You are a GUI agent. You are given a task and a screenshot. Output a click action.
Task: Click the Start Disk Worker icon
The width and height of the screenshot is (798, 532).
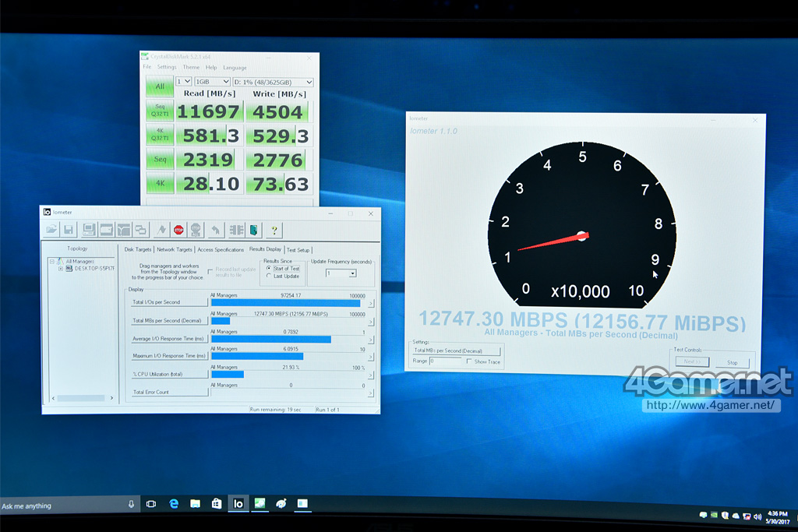[106, 230]
